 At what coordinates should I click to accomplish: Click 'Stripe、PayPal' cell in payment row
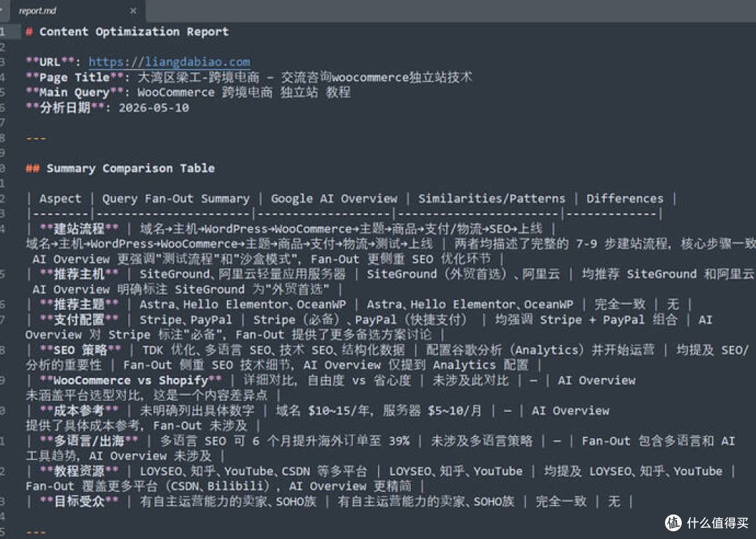coord(185,320)
